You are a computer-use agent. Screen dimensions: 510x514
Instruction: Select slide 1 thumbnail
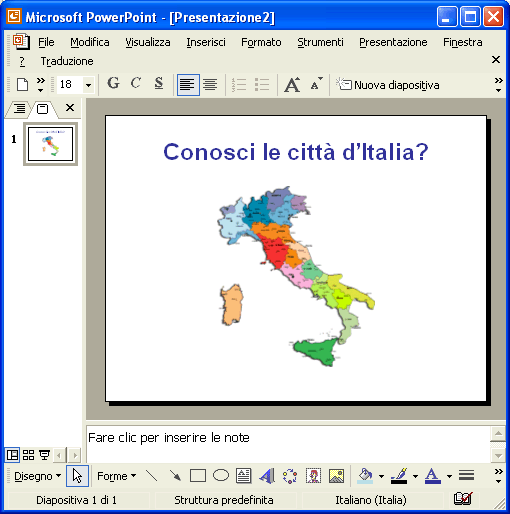point(50,144)
